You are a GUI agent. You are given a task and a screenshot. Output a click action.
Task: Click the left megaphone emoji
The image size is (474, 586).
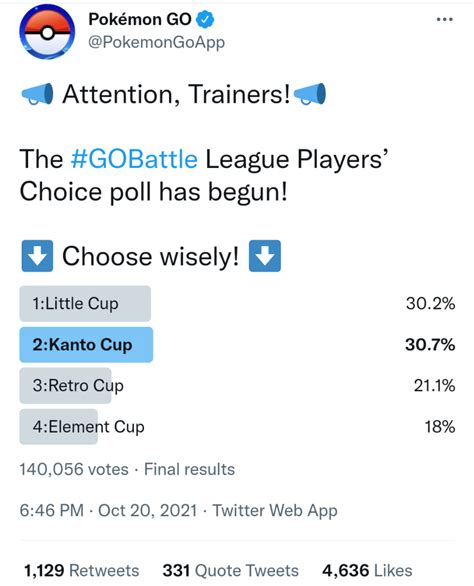37,94
